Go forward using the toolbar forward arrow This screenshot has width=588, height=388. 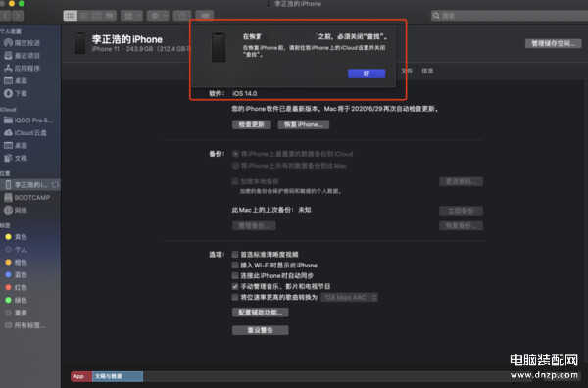18,16
